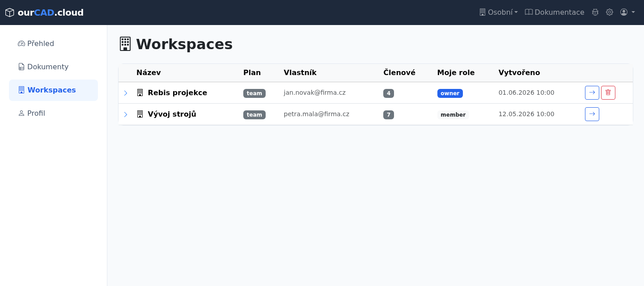Expand the Rebis projekce row
Viewport: 644px width, 286px height.
tap(126, 93)
